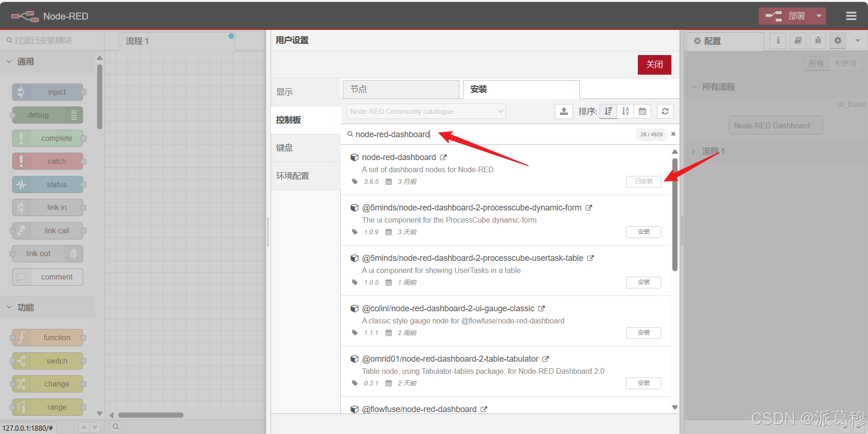Select the inject node in palette

[48, 92]
